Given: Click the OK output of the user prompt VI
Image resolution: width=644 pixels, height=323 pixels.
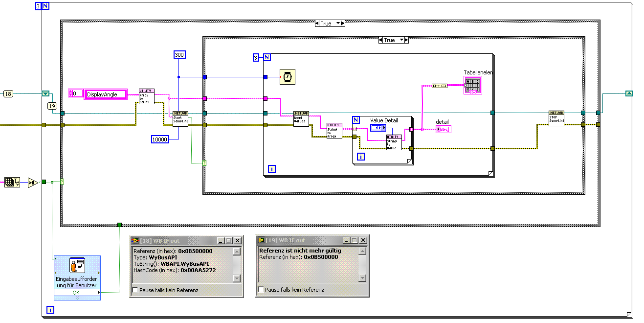Looking at the screenshot, I should coord(77,292).
